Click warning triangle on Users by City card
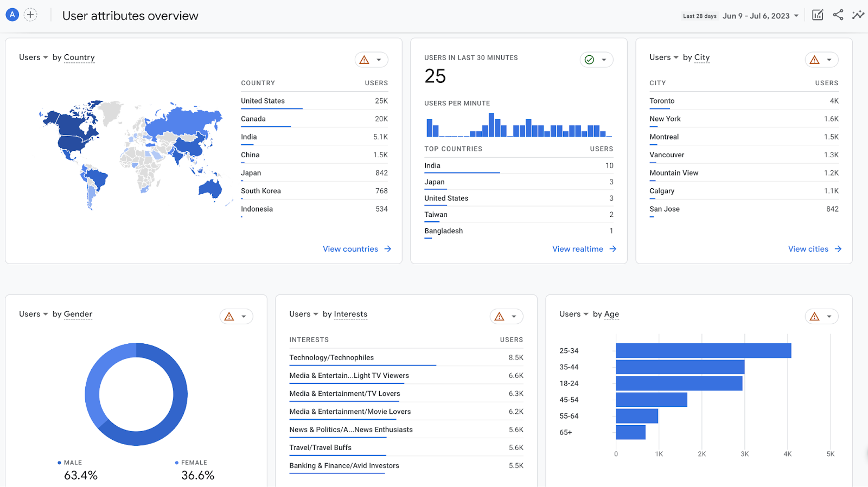 [815, 60]
